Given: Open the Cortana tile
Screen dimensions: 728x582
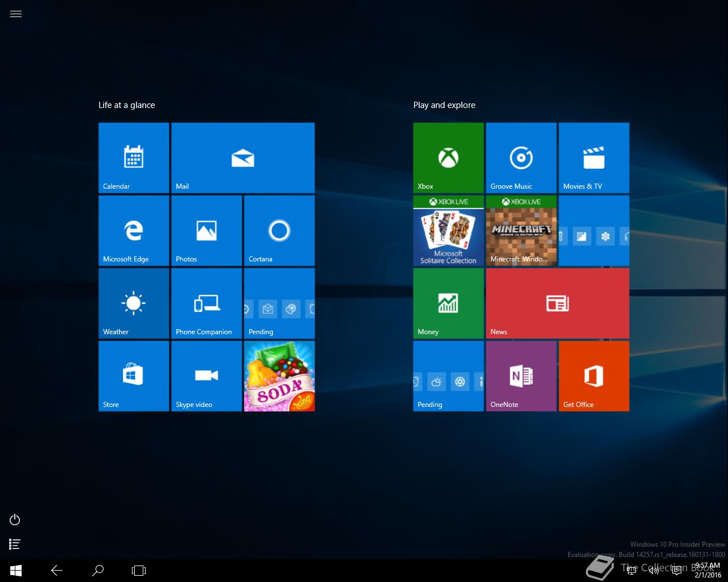Looking at the screenshot, I should [279, 231].
